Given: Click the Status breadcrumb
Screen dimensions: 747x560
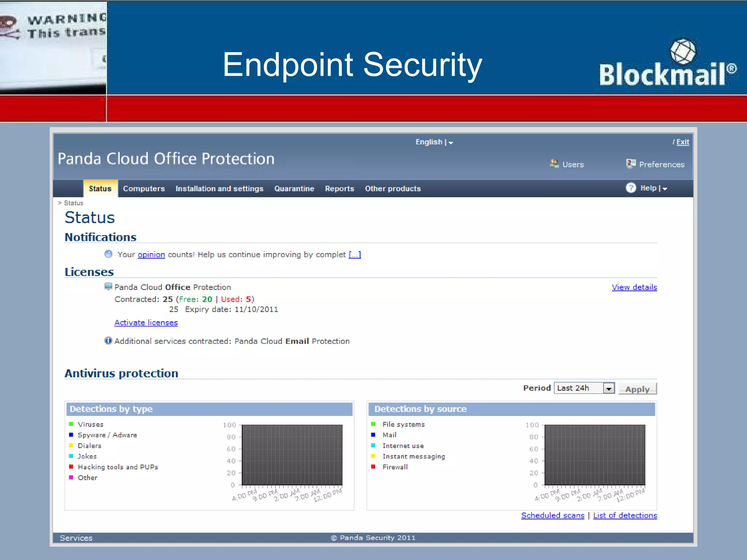Looking at the screenshot, I should coord(73,203).
